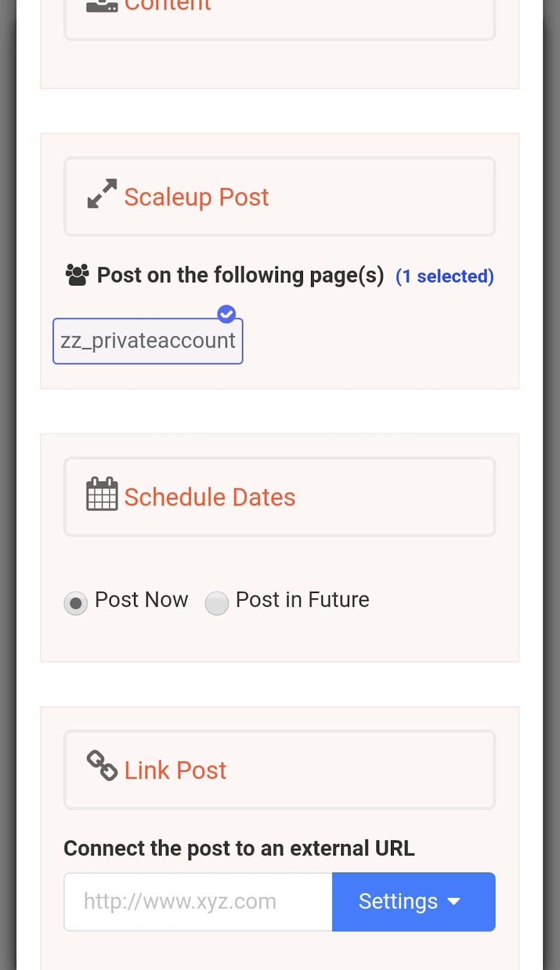
Task: Click the 'Post on the following page(s)' label
Action: coord(240,275)
